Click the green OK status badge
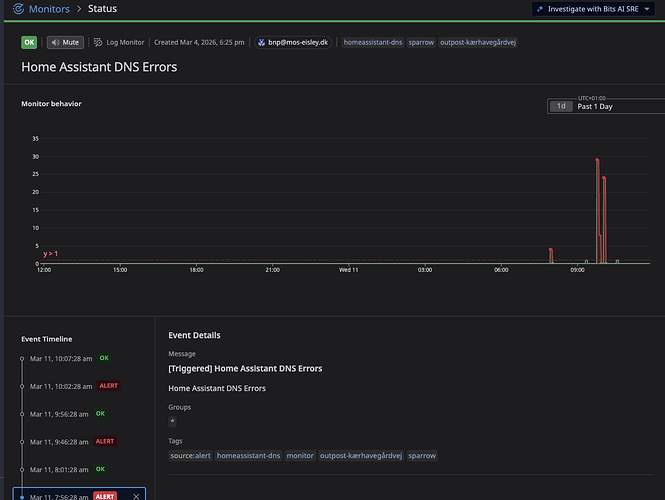Screen dimensions: 665x500 pyautogui.click(x=29, y=42)
